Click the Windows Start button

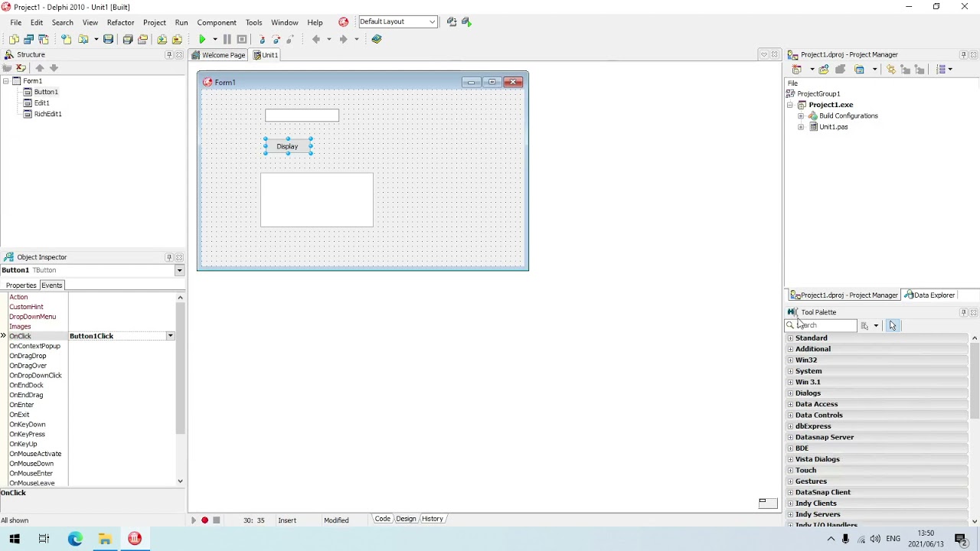pos(15,539)
